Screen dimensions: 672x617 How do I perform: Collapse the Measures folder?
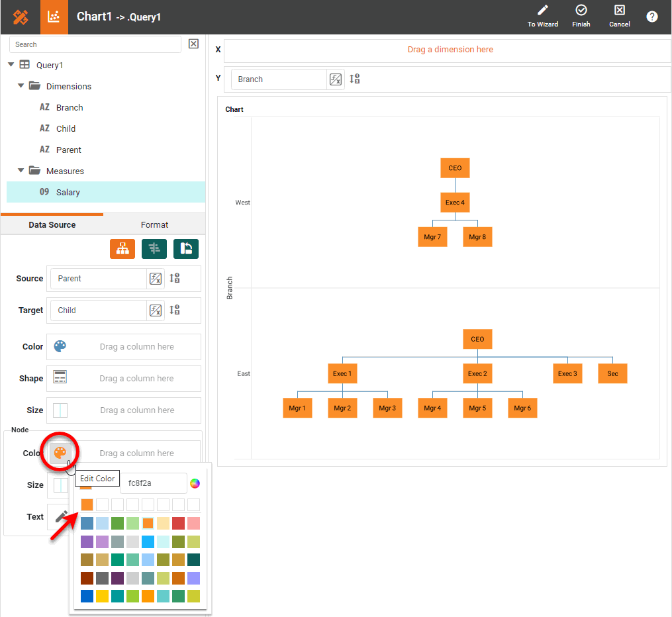point(21,171)
